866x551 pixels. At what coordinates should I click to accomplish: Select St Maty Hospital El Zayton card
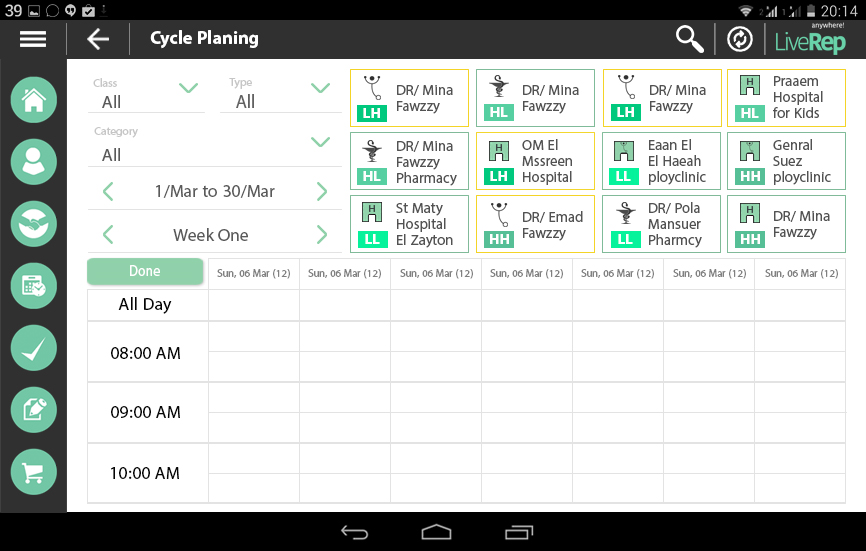coord(409,224)
